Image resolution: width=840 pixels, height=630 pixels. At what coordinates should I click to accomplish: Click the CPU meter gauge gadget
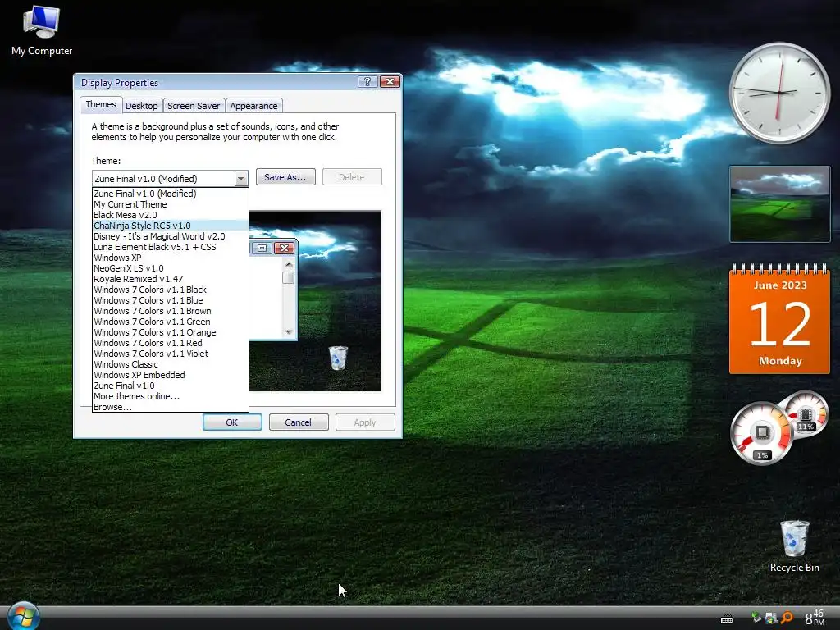click(762, 433)
